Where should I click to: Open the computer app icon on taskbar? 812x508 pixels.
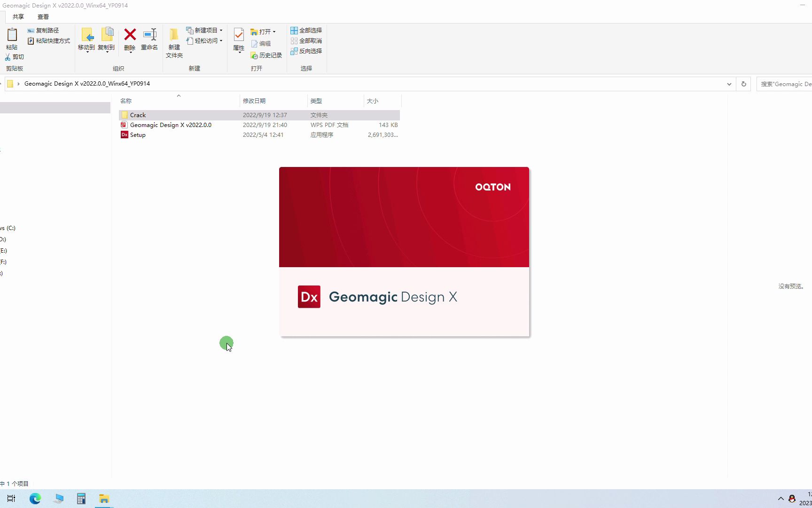tap(58, 499)
